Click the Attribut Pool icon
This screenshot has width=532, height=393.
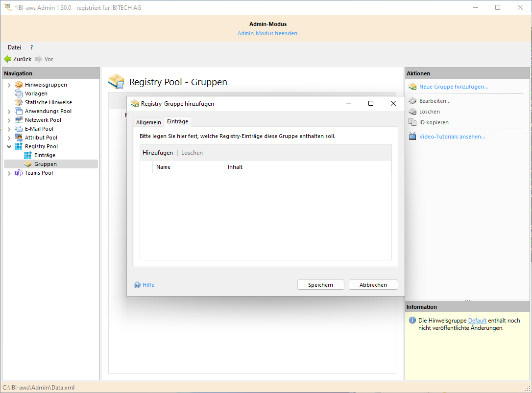(19, 138)
